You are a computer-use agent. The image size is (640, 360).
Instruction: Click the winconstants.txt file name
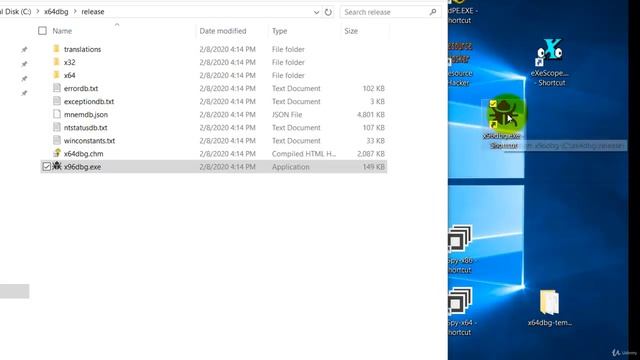click(x=89, y=141)
